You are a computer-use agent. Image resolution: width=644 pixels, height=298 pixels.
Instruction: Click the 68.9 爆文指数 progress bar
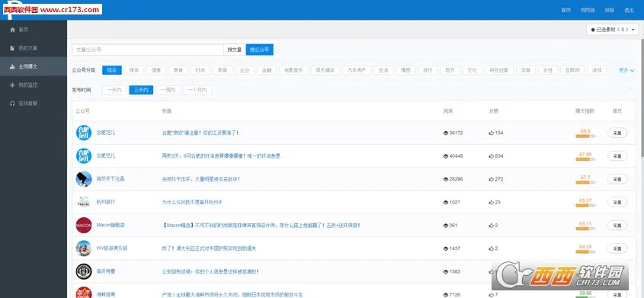(585, 136)
